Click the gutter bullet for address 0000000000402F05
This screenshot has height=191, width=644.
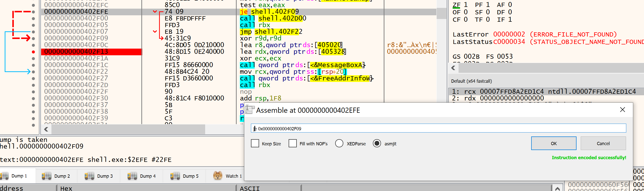pos(33,25)
